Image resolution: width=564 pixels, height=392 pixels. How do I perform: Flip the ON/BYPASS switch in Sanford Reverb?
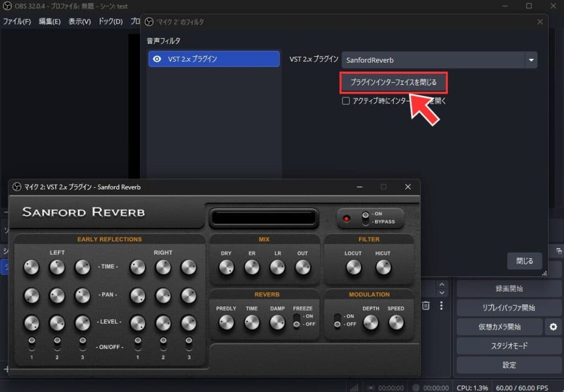365,218
